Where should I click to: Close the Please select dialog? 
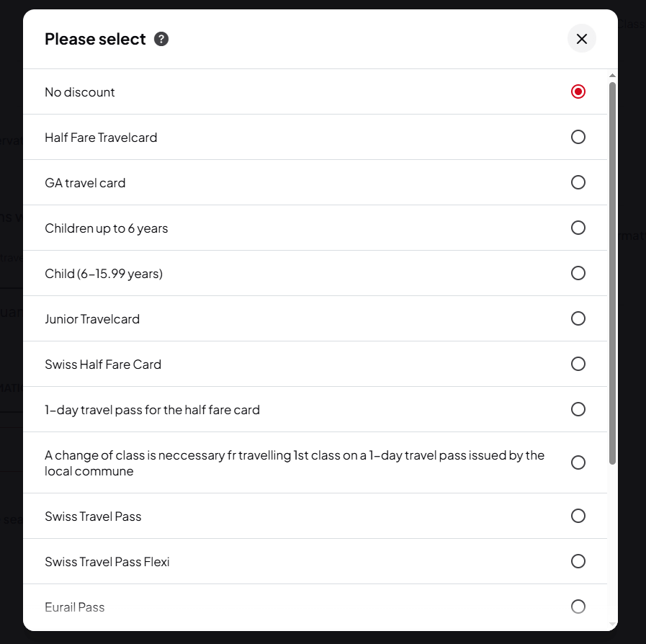click(x=582, y=39)
